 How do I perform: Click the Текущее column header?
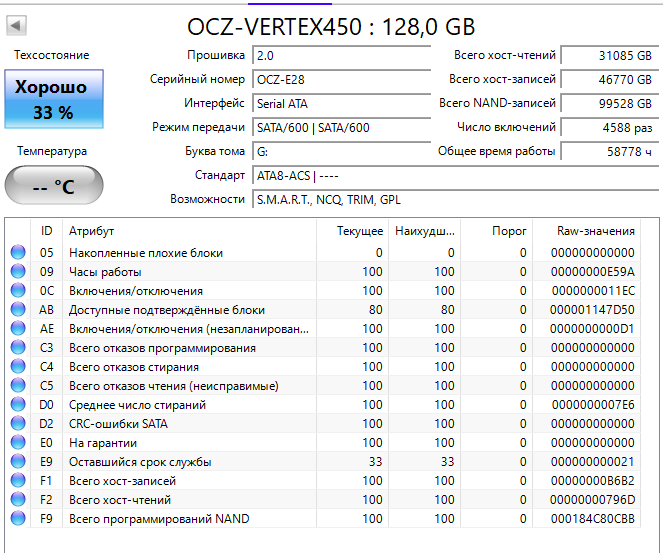coord(352,231)
